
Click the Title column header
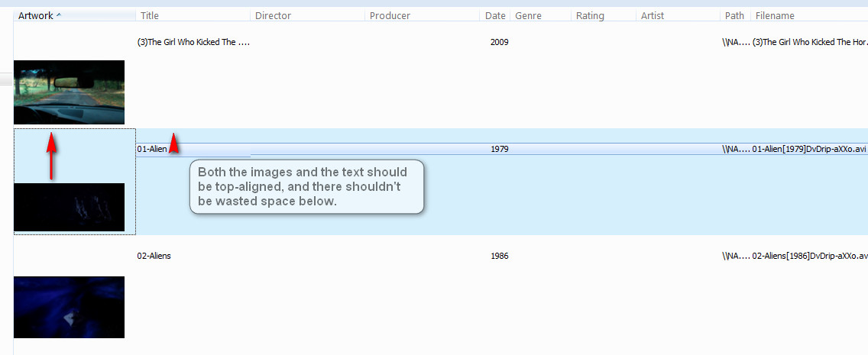pos(150,15)
